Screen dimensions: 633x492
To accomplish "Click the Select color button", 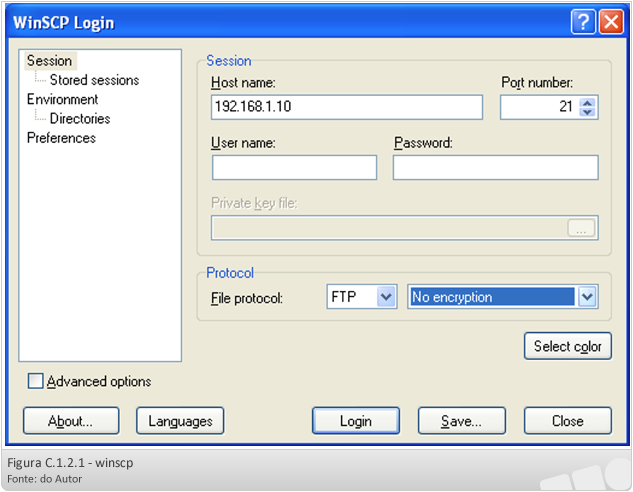I will [568, 346].
